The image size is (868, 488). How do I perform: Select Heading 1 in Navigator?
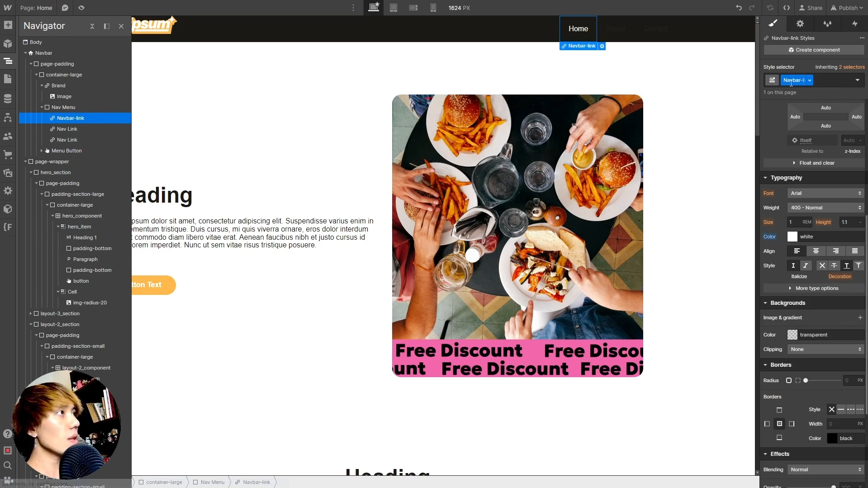(x=85, y=237)
